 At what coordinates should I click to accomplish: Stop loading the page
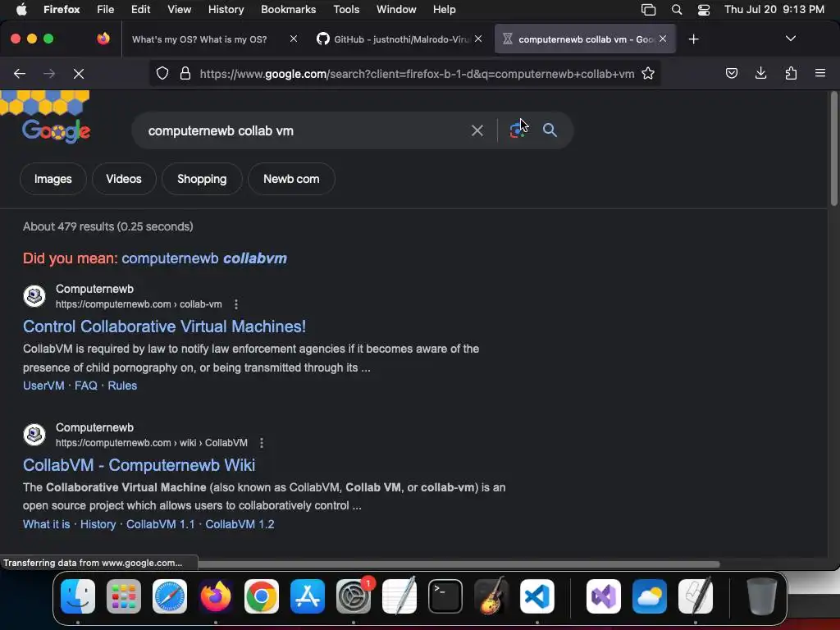(x=79, y=73)
